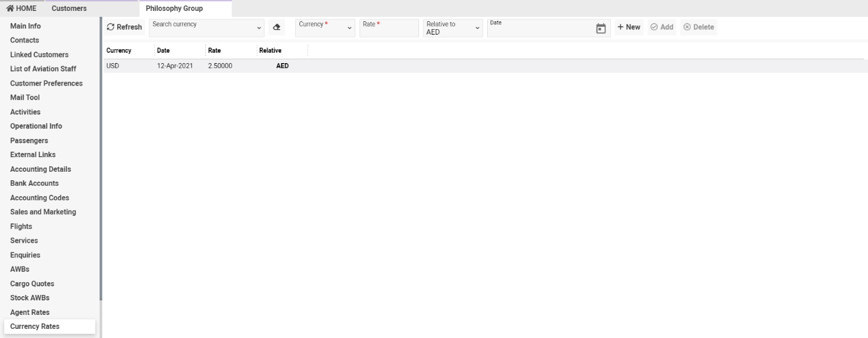This screenshot has height=338, width=868.
Task: Open the Relative to AED dropdown
Action: click(454, 27)
